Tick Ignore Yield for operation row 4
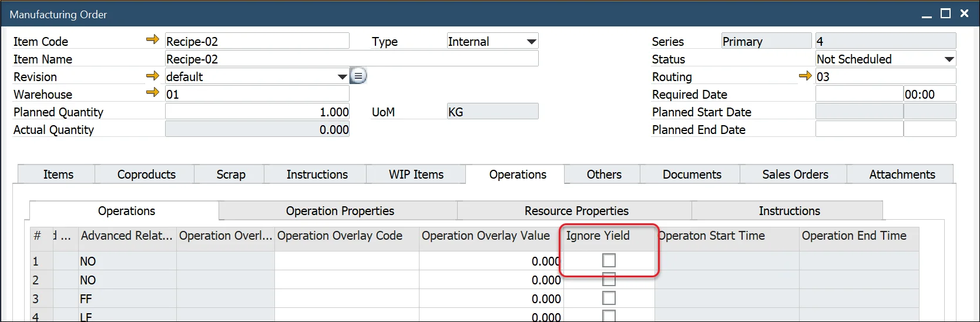980x322 pixels. point(609,316)
